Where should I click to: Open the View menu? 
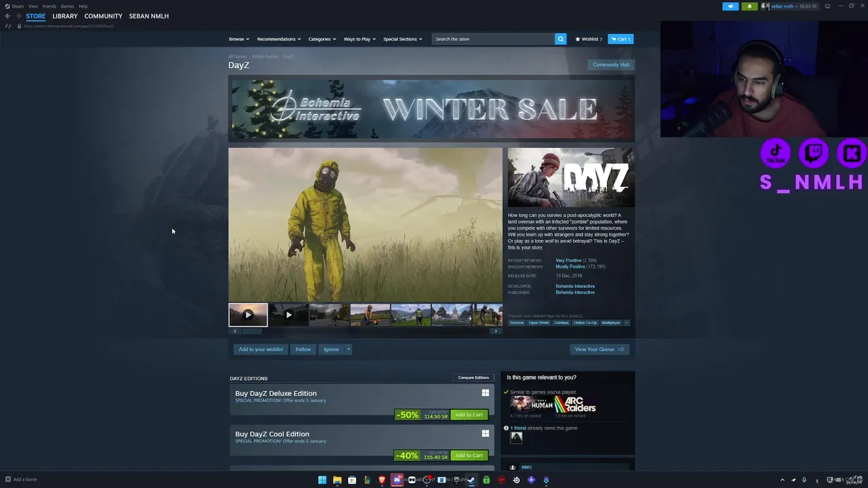coord(33,6)
